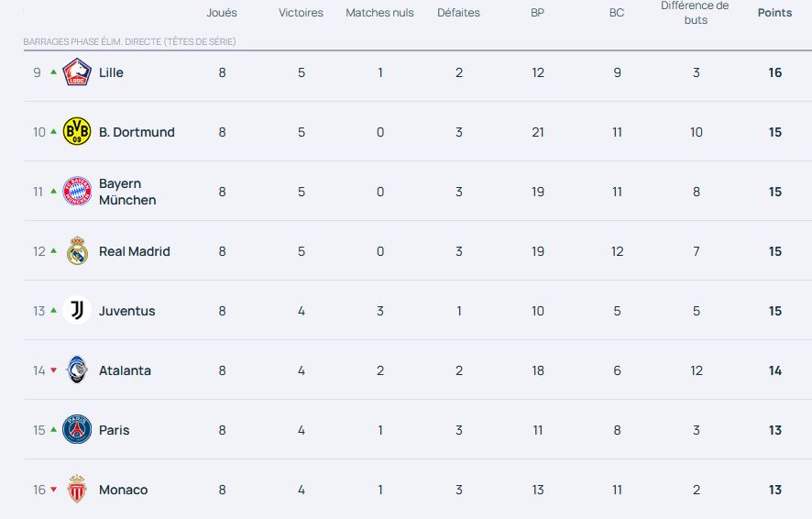Open the Bayern München club badge
The image size is (812, 519).
tap(77, 191)
